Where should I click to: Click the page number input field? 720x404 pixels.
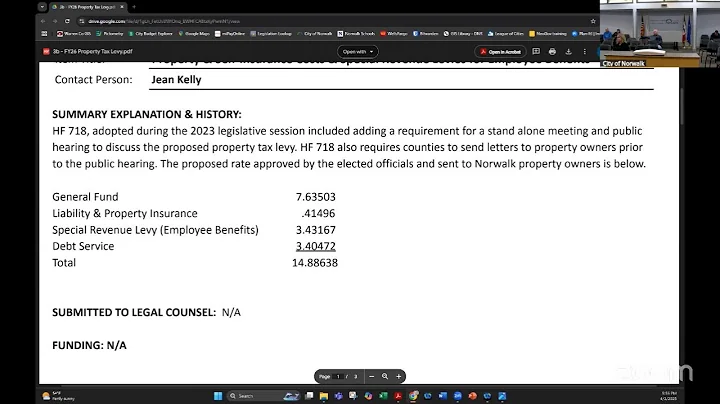pyautogui.click(x=338, y=376)
